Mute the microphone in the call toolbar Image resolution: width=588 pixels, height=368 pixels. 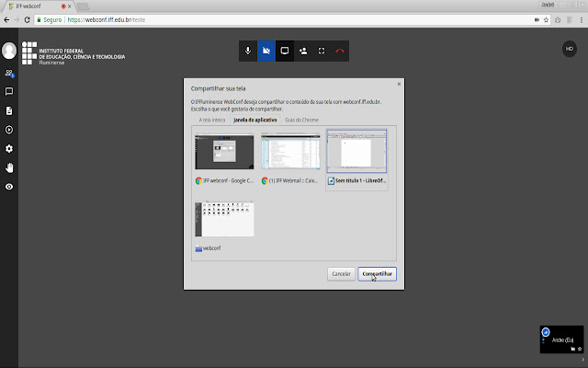(248, 51)
